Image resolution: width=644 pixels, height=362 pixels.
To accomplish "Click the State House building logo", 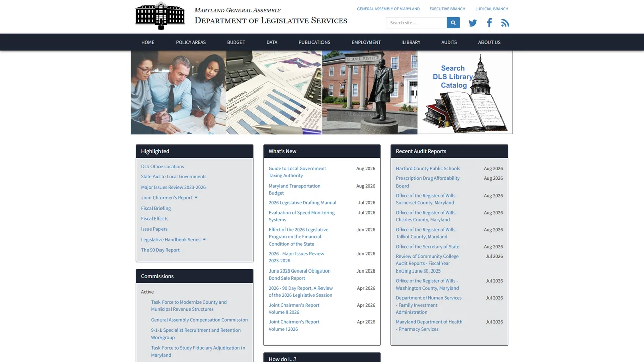I will tap(160, 16).
